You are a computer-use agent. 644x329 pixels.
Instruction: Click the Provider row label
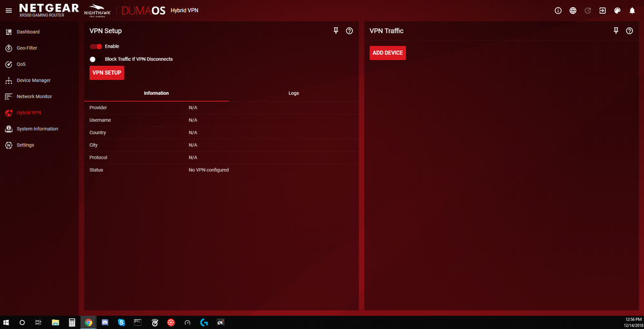click(98, 108)
